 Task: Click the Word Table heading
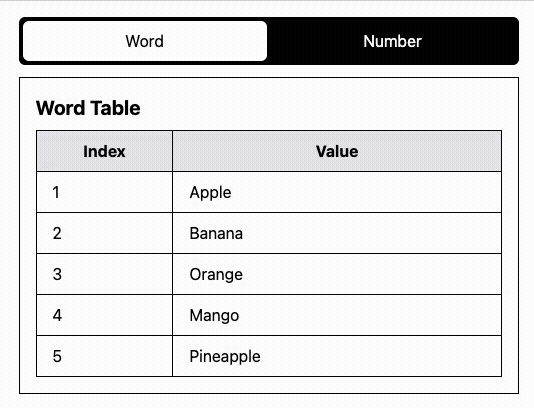point(88,108)
